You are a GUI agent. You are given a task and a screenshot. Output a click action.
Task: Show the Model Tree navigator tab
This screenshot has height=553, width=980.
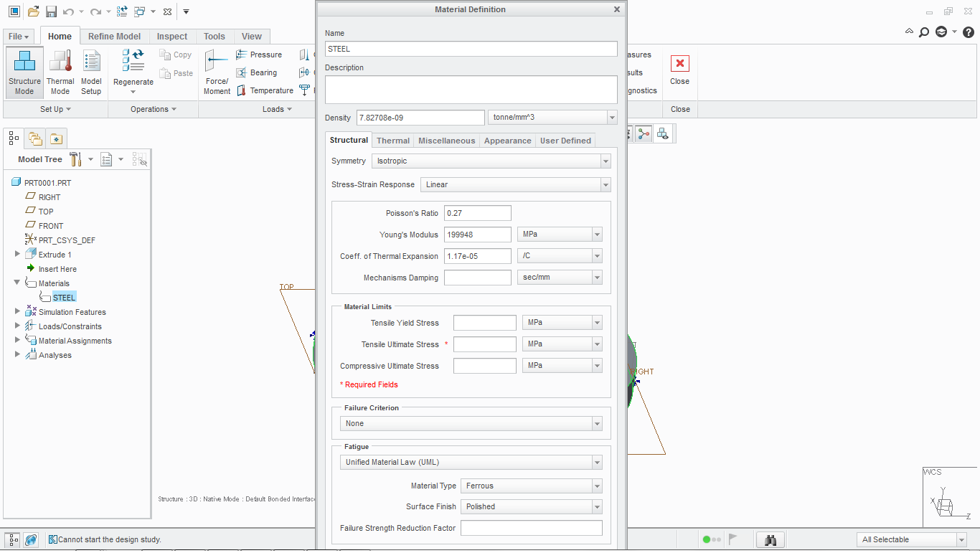pyautogui.click(x=14, y=138)
